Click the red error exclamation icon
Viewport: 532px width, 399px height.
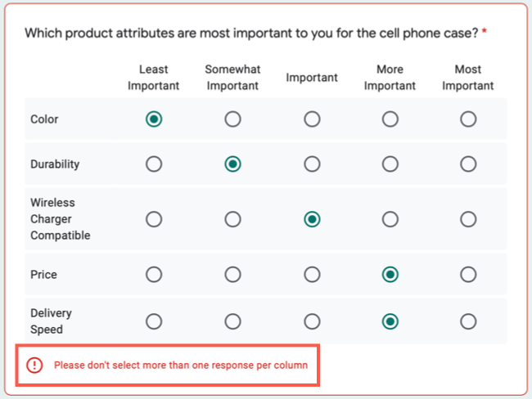(34, 365)
